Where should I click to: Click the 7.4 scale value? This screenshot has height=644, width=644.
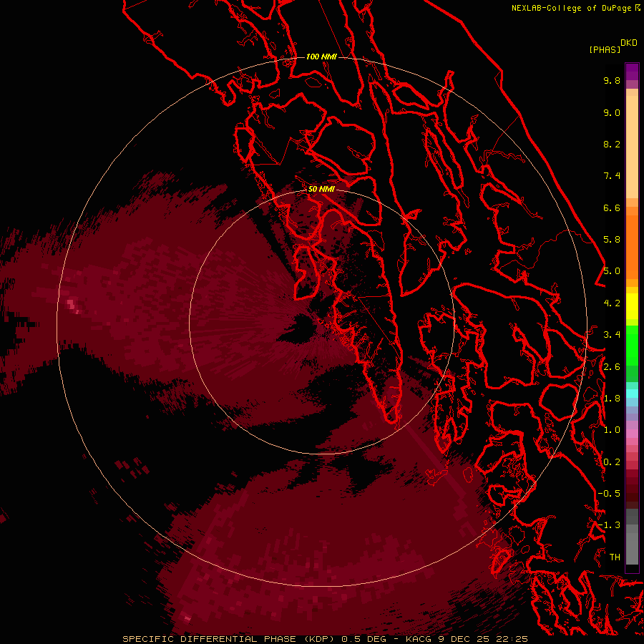612,176
